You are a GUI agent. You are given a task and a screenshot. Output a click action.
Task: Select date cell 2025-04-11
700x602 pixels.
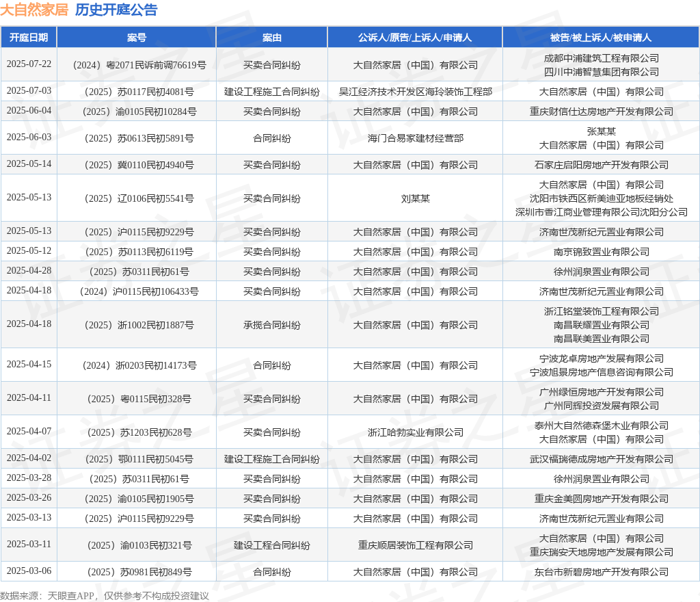click(29, 398)
